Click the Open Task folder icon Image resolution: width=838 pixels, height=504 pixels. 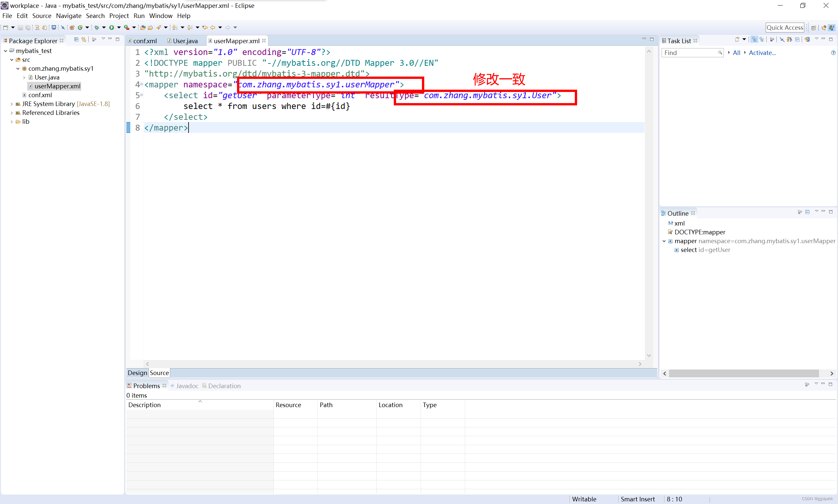(151, 27)
